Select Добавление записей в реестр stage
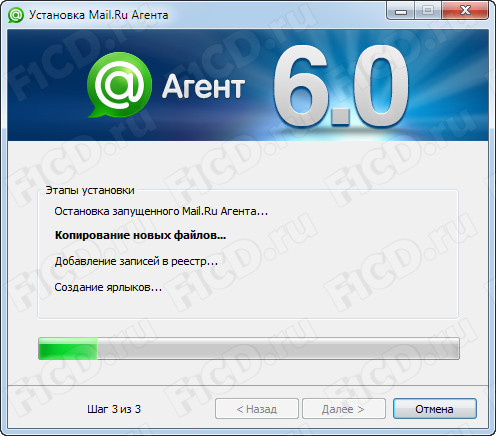This screenshot has width=496, height=436. pyautogui.click(x=136, y=261)
